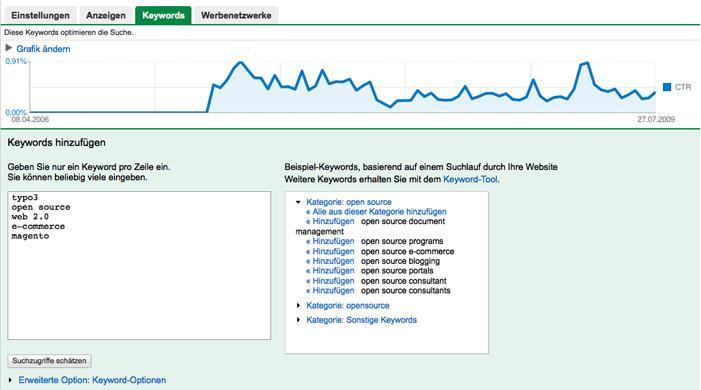Viewport: 701px width, 390px height.
Task: Expand the Grafik ändern triangle
Action: 8,48
